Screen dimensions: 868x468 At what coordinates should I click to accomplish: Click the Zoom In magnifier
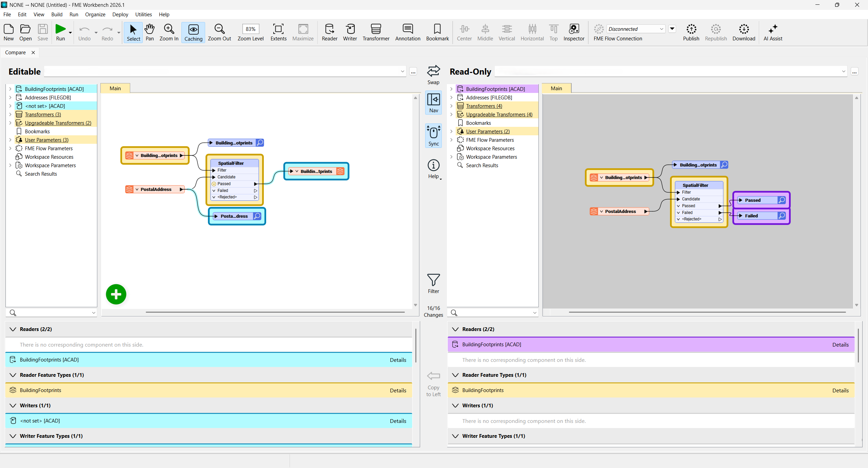pos(169,32)
